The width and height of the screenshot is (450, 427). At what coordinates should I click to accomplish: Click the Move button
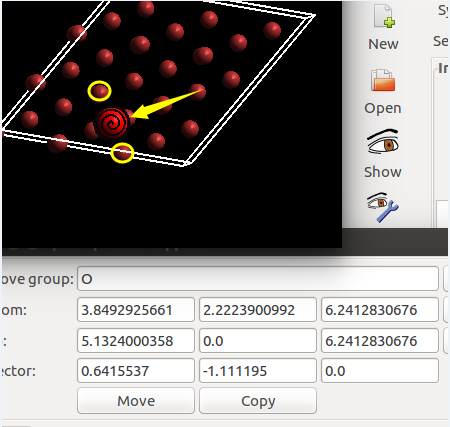coord(136,401)
